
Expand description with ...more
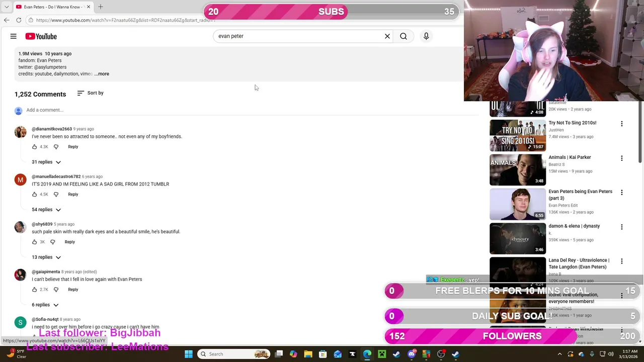point(102,74)
